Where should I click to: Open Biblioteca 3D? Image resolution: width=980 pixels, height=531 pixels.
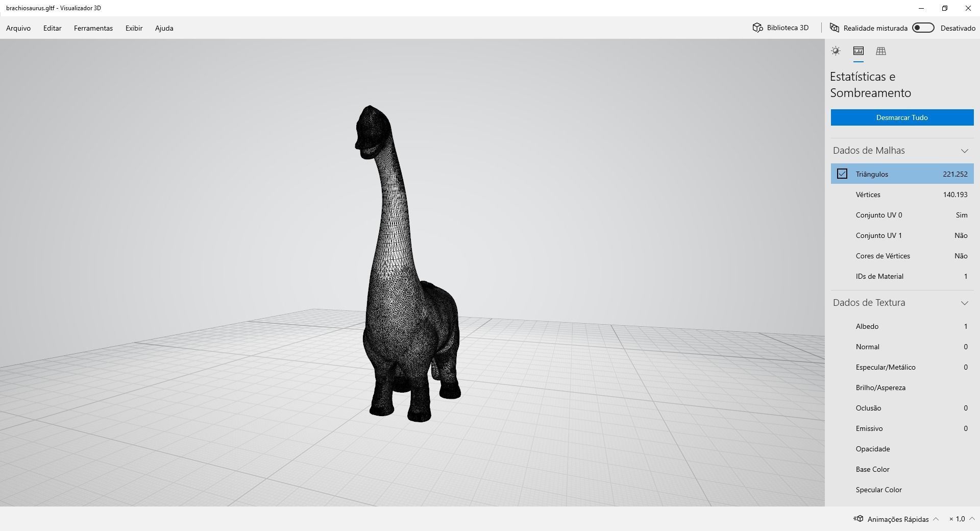click(781, 28)
